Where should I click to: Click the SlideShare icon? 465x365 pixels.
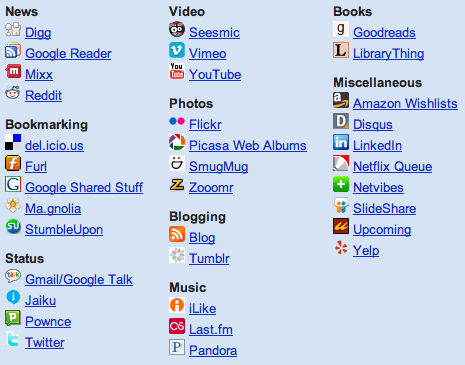[341, 206]
